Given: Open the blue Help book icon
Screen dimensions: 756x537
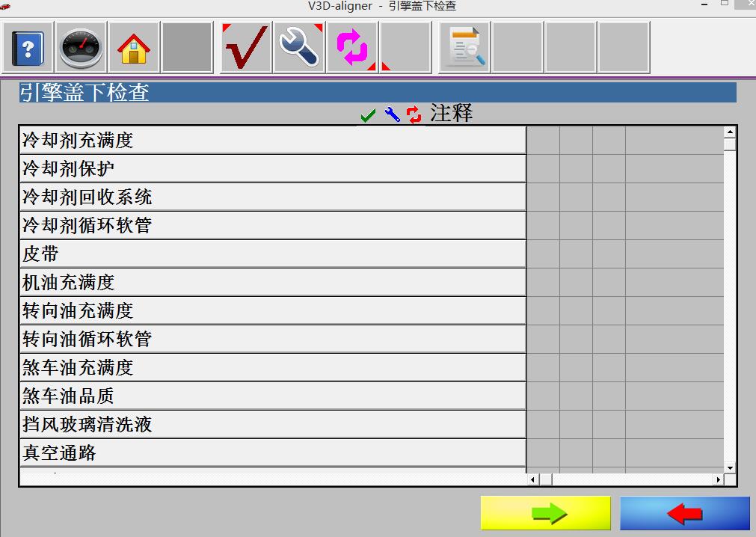Looking at the screenshot, I should (28, 48).
